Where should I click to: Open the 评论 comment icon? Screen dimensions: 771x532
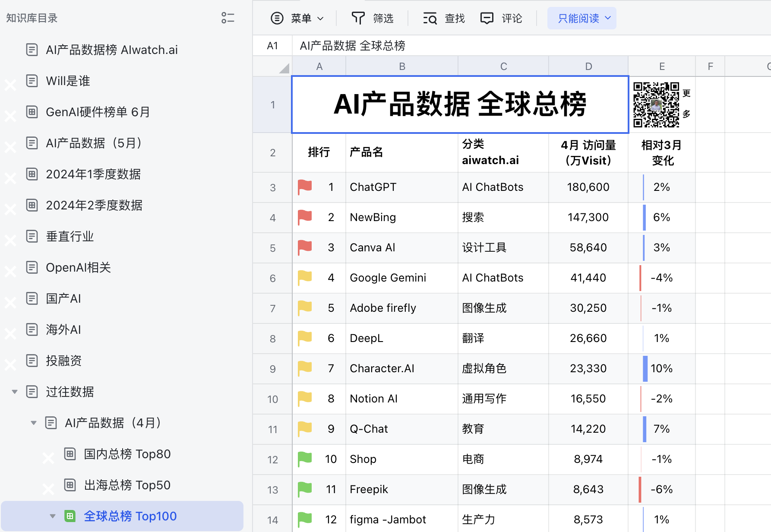point(487,18)
